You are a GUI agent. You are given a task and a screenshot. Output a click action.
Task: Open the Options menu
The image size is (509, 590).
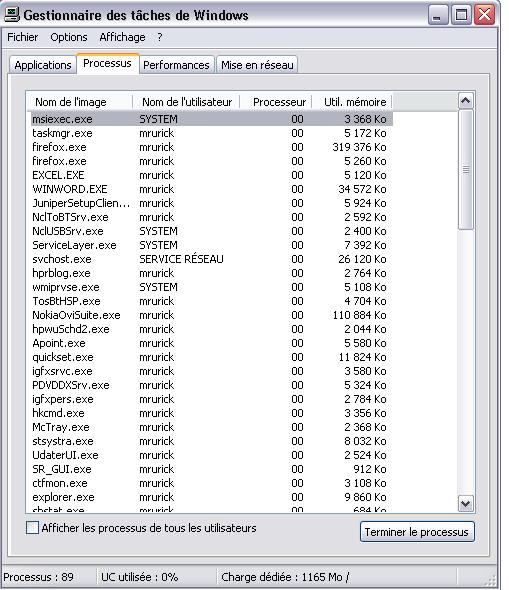click(x=68, y=37)
